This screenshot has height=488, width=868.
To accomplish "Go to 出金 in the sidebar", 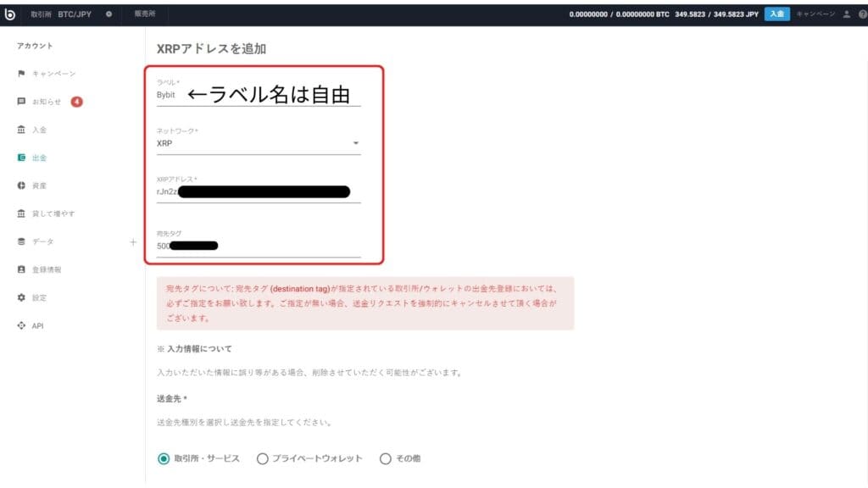I will (39, 158).
